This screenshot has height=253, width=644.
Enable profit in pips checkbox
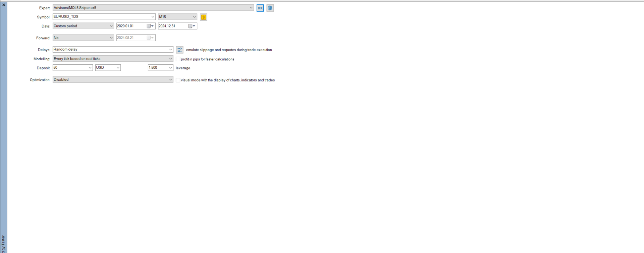click(178, 59)
